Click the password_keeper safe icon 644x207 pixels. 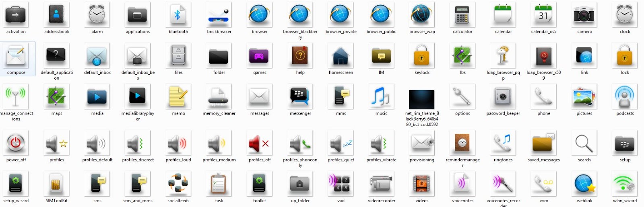point(503,97)
